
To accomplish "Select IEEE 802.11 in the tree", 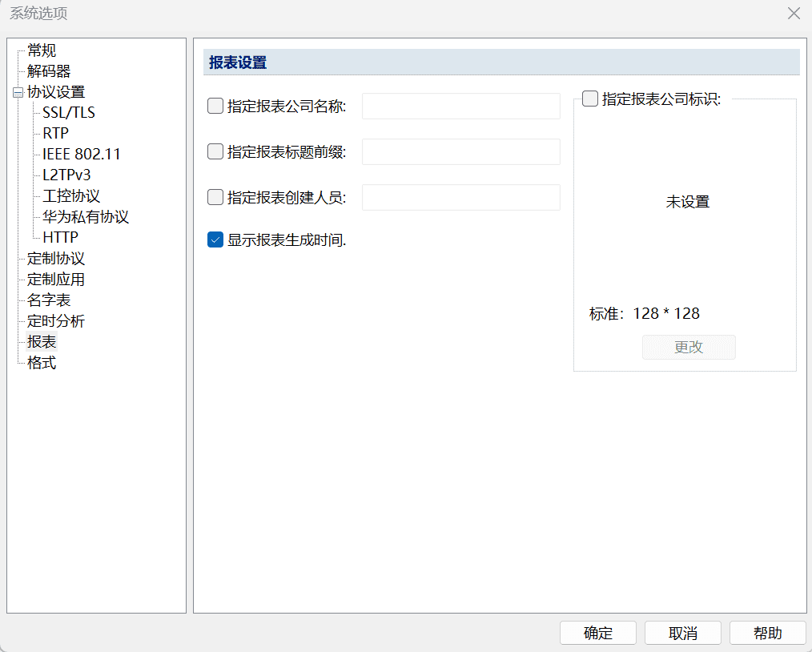I will 82,155.
